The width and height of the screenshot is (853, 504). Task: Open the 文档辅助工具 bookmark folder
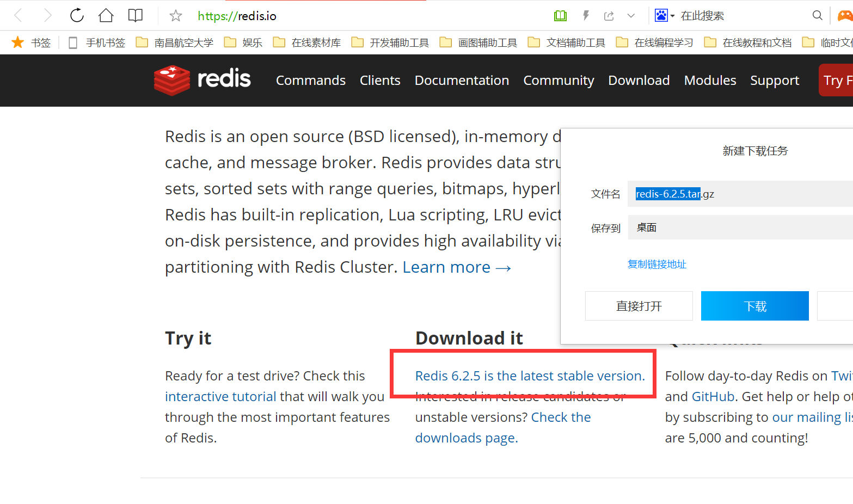click(567, 42)
